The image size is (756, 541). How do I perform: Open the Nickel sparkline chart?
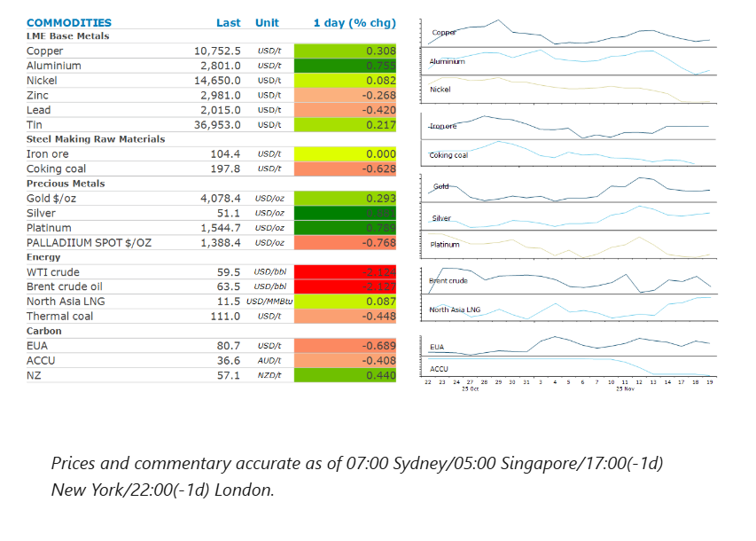[569, 90]
